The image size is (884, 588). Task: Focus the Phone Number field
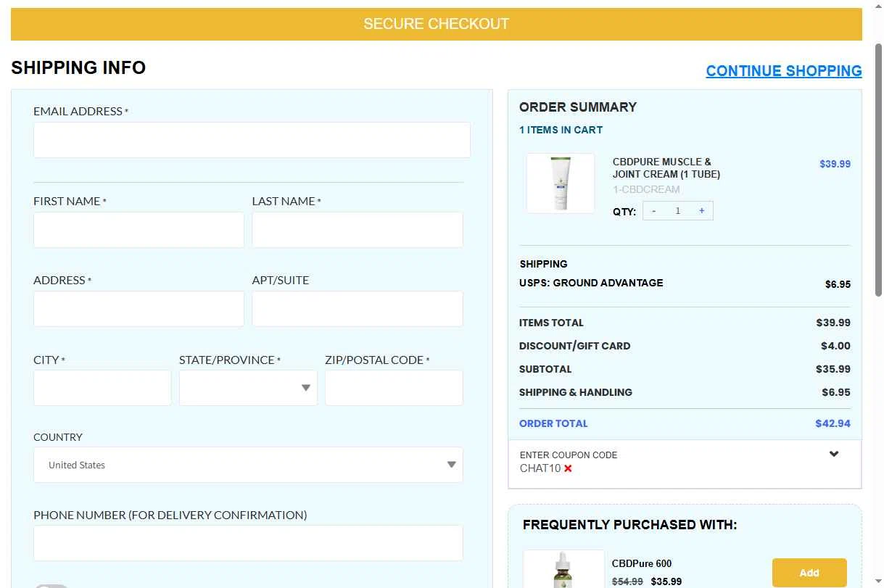[248, 543]
